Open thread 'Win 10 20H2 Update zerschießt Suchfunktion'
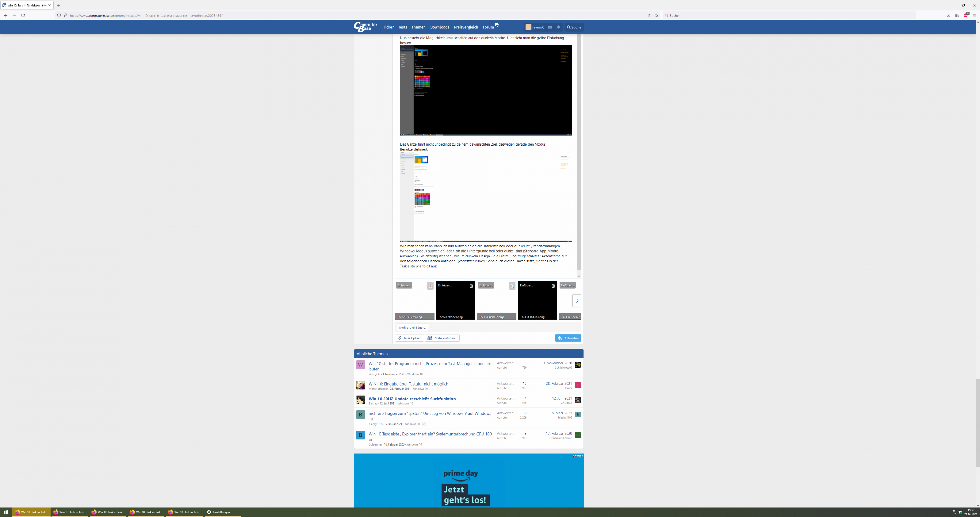Image resolution: width=980 pixels, height=517 pixels. pyautogui.click(x=412, y=399)
